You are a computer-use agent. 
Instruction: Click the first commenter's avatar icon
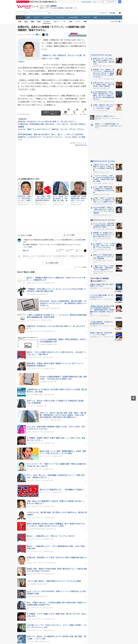click(19, 240)
